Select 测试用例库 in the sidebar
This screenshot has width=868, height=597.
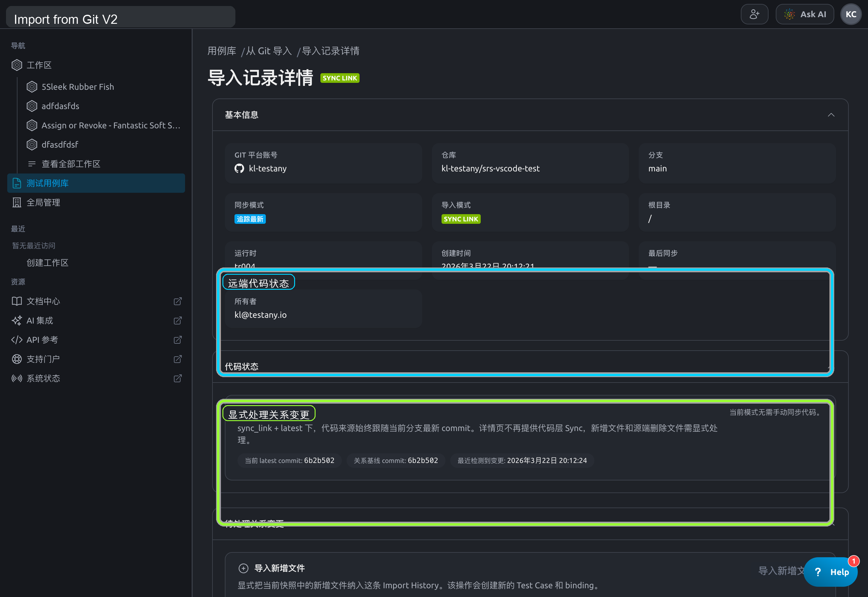click(96, 183)
